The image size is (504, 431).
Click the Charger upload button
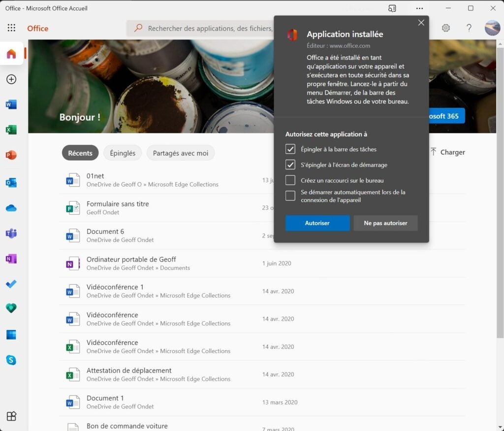(x=448, y=152)
